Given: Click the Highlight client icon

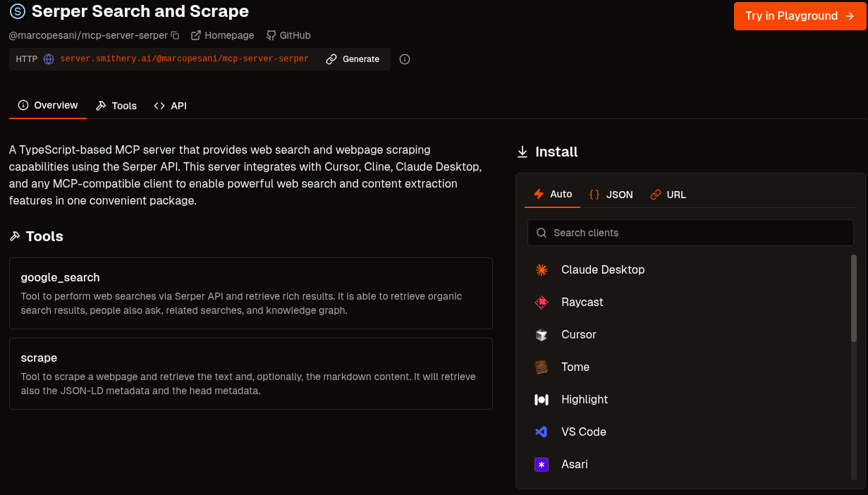Looking at the screenshot, I should click(x=542, y=399).
